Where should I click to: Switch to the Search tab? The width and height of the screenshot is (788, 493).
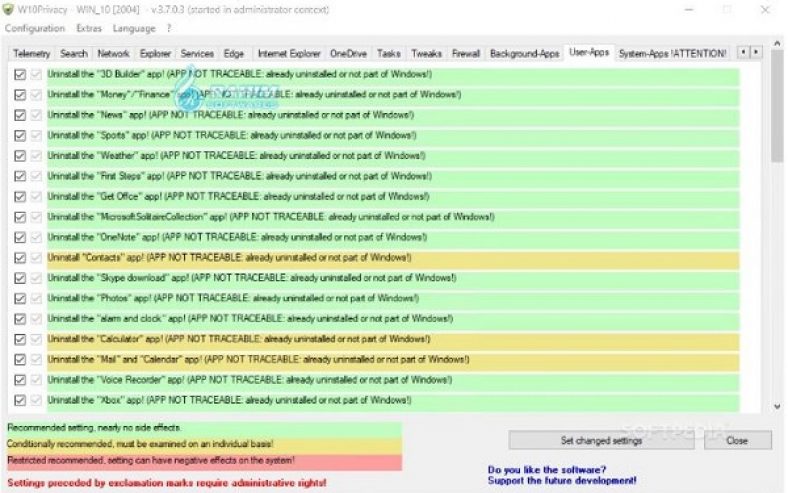(x=74, y=53)
